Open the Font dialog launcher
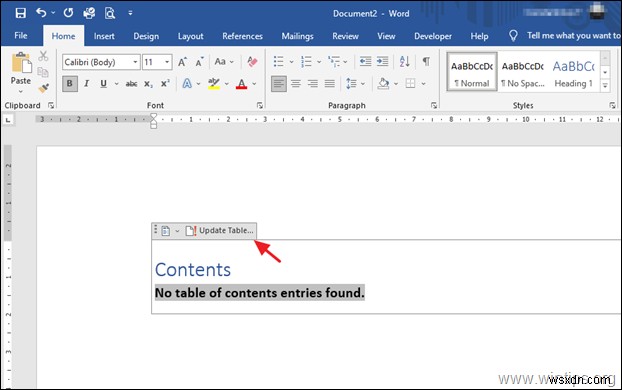Image resolution: width=622 pixels, height=390 pixels. pos(260,105)
